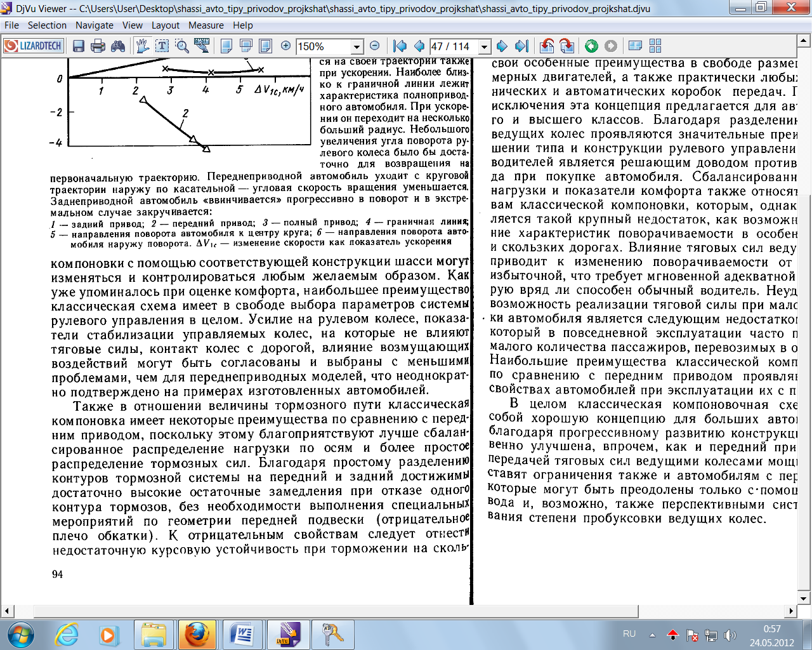Image resolution: width=812 pixels, height=650 pixels.
Task: Go to the previous page
Action: click(419, 46)
